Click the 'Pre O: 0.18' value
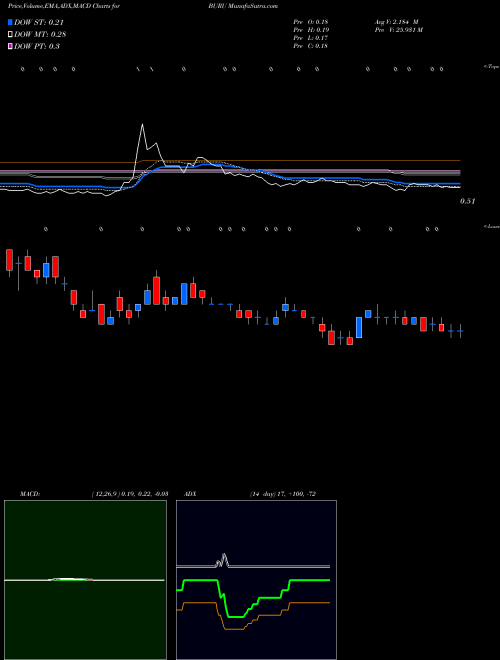This screenshot has height=660, width=500. (311, 22)
